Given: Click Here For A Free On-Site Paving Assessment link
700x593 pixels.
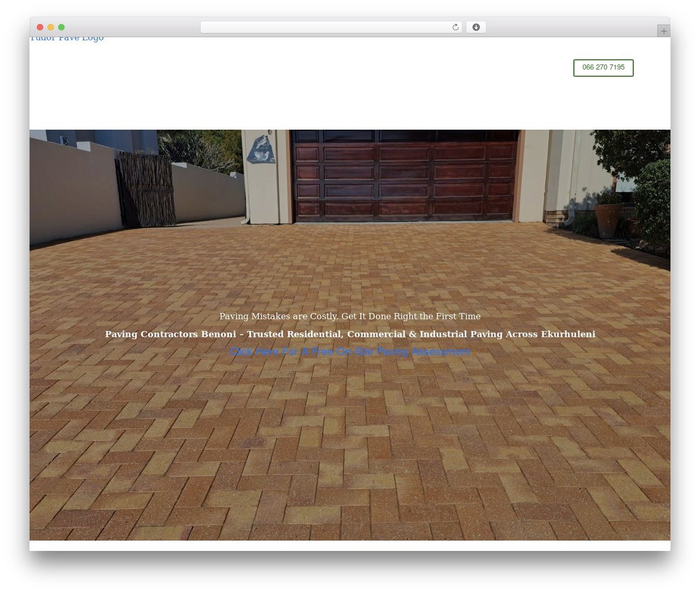Looking at the screenshot, I should coord(350,352).
